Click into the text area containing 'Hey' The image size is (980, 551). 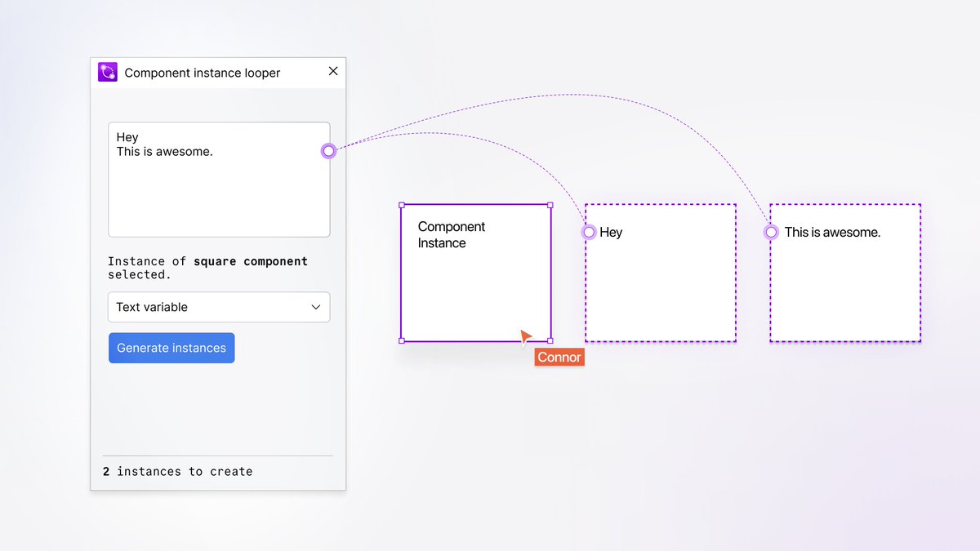click(219, 180)
